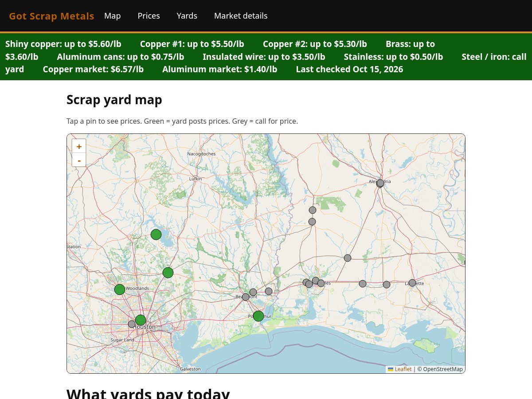Zoom in the map with plus button

[x=79, y=146]
